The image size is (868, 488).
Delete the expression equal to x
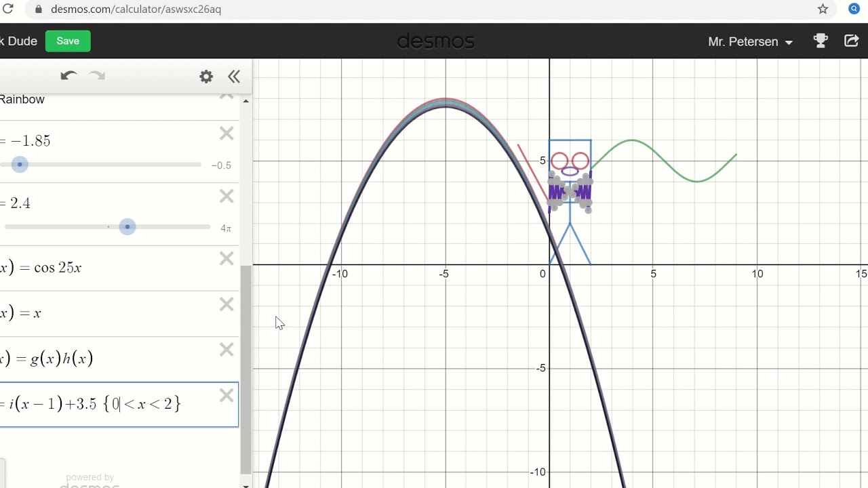[226, 305]
